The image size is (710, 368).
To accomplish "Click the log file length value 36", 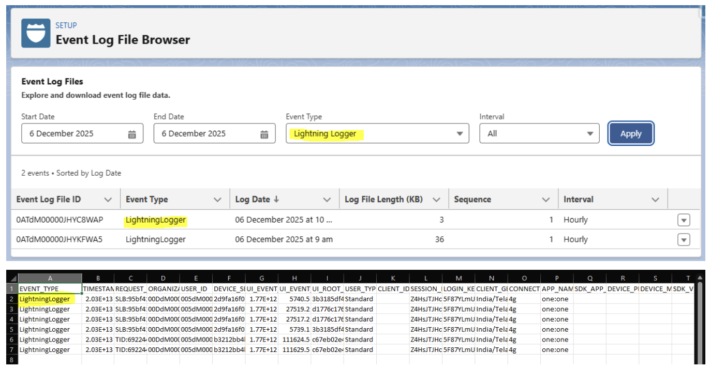I will click(x=439, y=239).
